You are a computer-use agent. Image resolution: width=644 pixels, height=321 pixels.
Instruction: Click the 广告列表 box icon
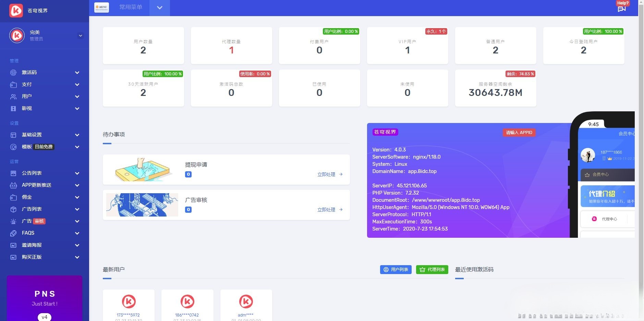pyautogui.click(x=13, y=209)
